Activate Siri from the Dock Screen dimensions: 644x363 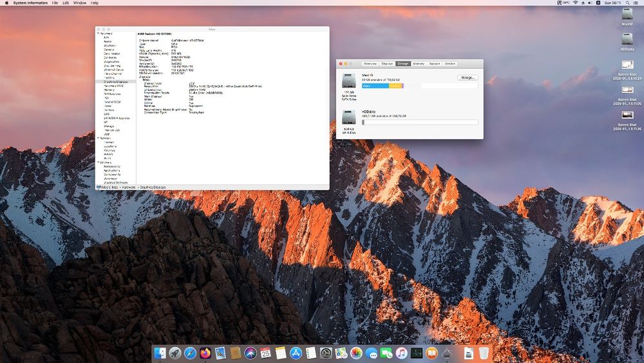251,353
